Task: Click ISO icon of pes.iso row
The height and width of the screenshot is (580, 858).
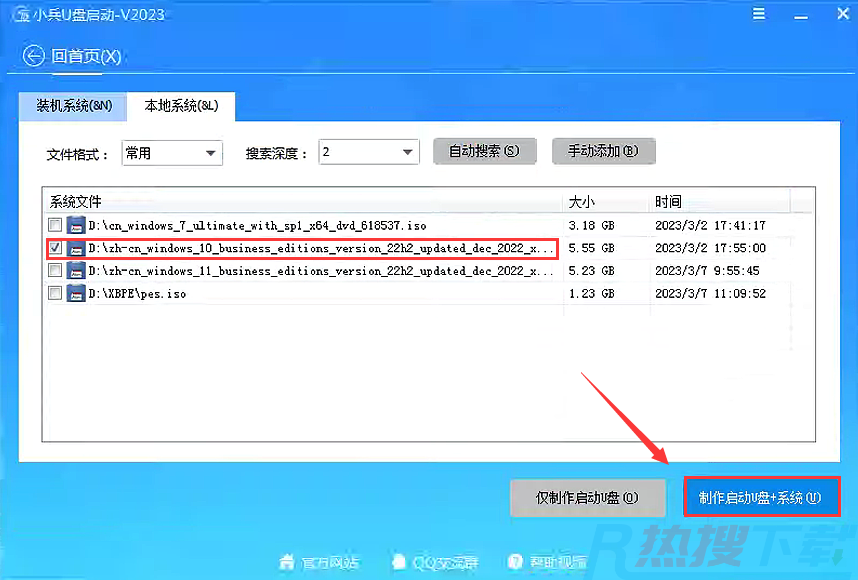Action: point(76,294)
